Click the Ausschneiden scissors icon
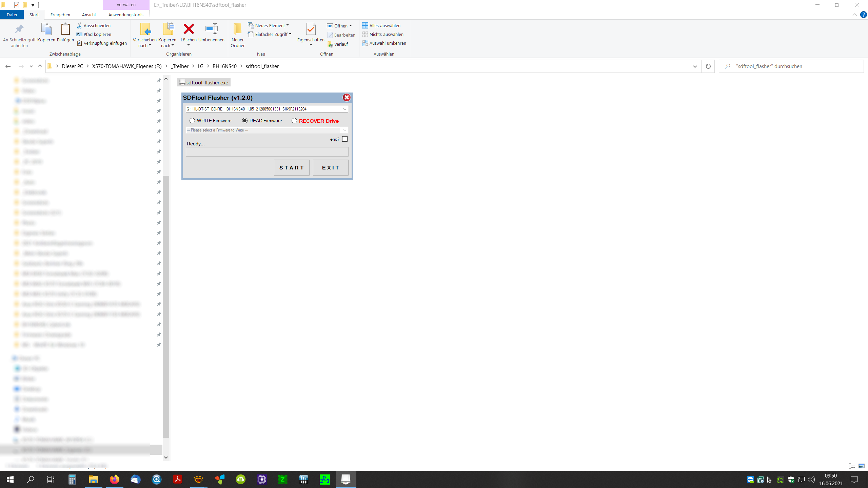868x488 pixels. point(79,25)
